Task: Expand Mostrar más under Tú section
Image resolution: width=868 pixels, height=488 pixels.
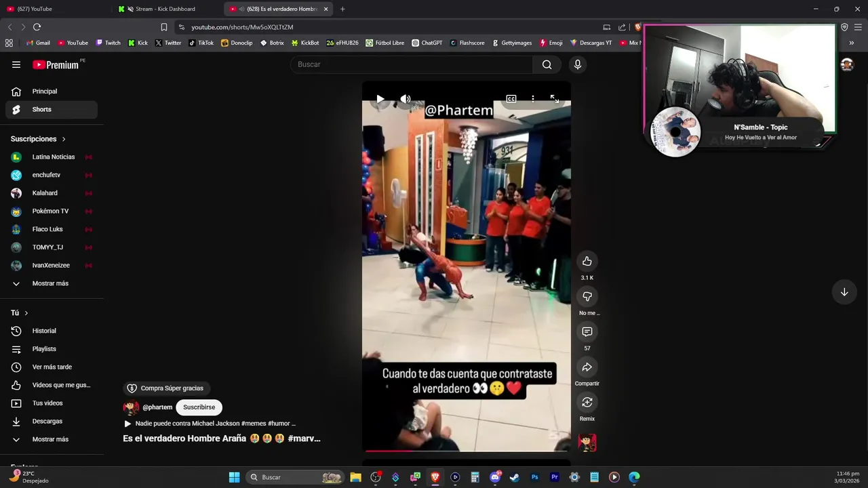Action: pyautogui.click(x=52, y=439)
